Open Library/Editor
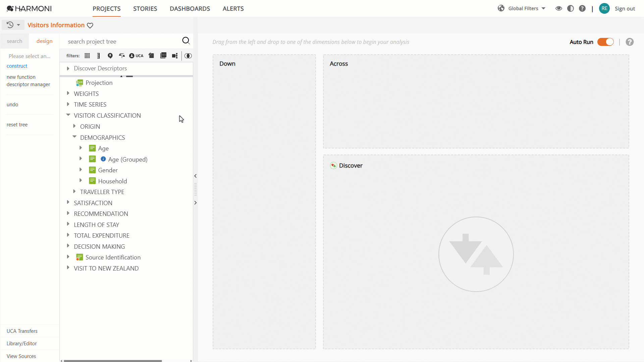This screenshot has width=644, height=362. point(22,344)
